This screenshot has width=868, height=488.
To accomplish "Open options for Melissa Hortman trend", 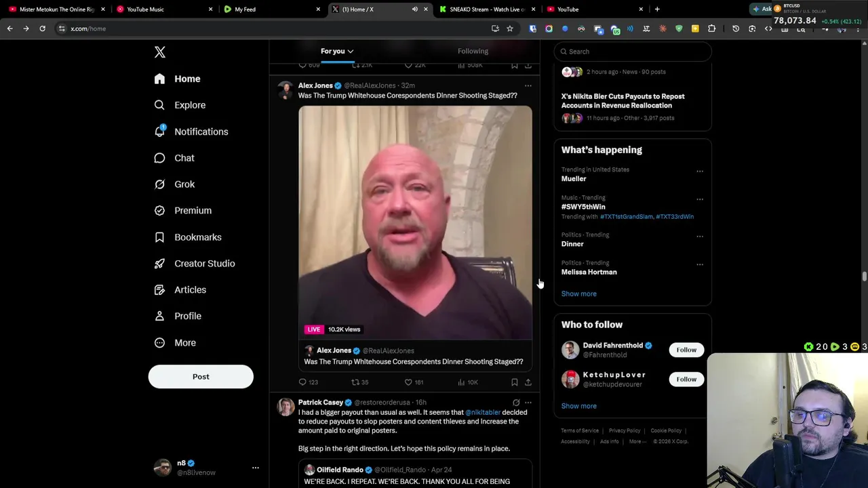I will click(700, 264).
